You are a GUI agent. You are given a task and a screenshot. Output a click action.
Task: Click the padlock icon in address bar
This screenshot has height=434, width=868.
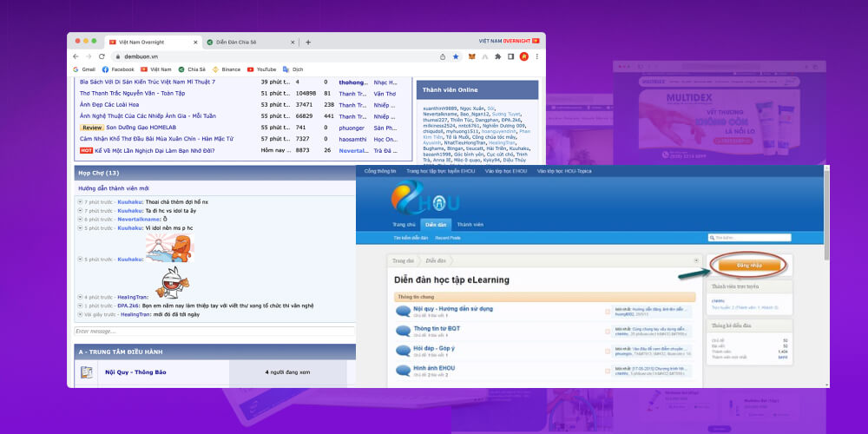point(117,56)
